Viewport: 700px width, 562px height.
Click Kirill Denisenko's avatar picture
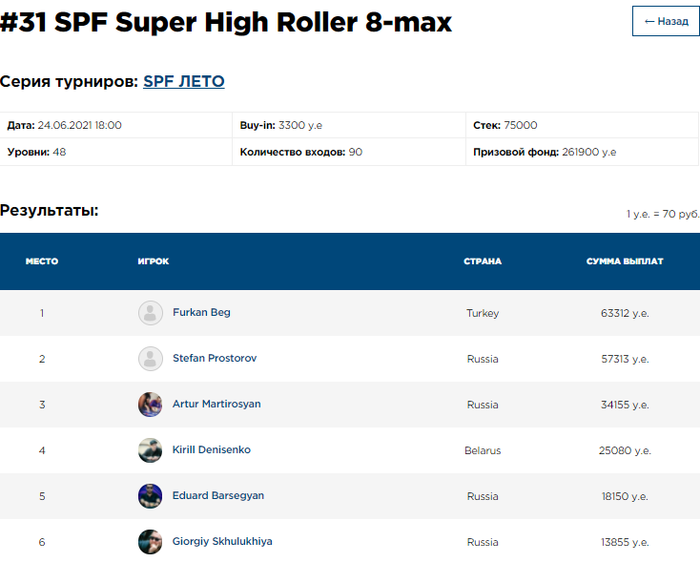(x=150, y=450)
